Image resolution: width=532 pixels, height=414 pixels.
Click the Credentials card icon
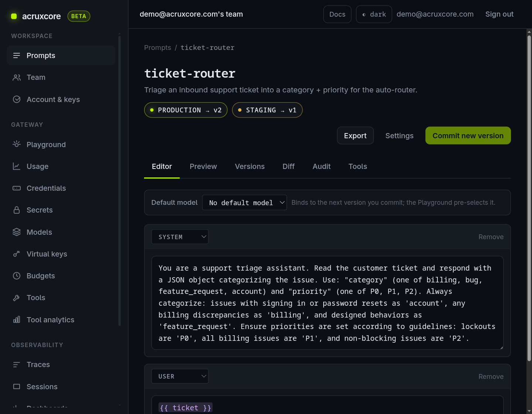(x=17, y=188)
